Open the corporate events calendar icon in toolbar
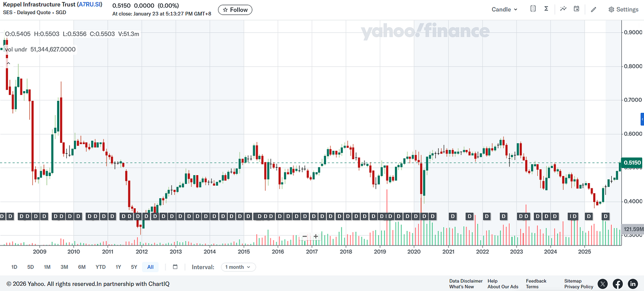Image resolution: width=644 pixels, height=291 pixels. click(576, 9)
